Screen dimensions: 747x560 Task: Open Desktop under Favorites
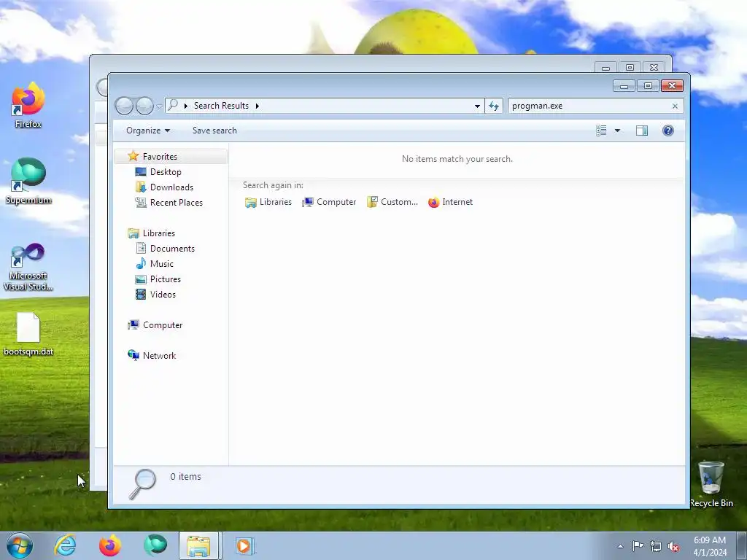[x=166, y=172]
